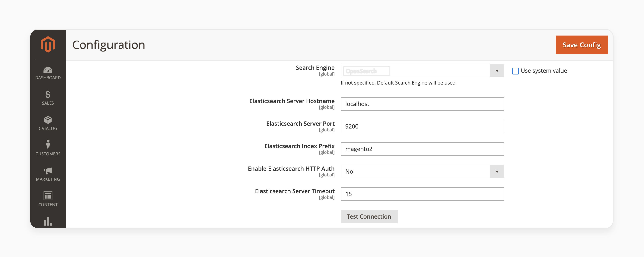Image resolution: width=644 pixels, height=257 pixels.
Task: Edit the Elasticsearch Server Timeout field
Action: pyautogui.click(x=422, y=194)
